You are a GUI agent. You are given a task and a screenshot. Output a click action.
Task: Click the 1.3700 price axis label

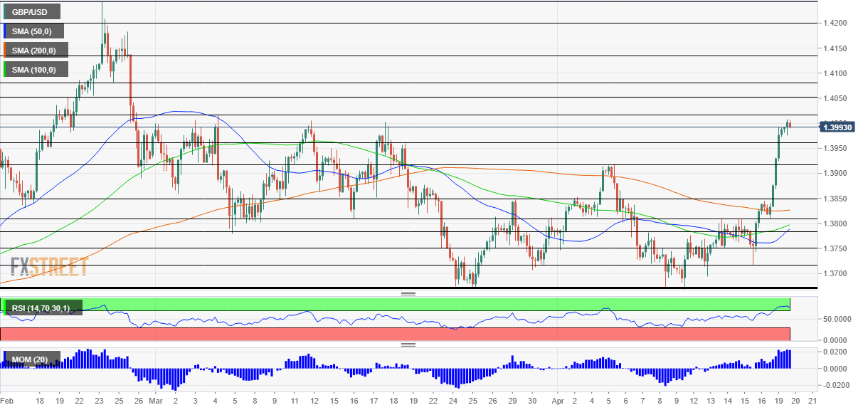835,273
